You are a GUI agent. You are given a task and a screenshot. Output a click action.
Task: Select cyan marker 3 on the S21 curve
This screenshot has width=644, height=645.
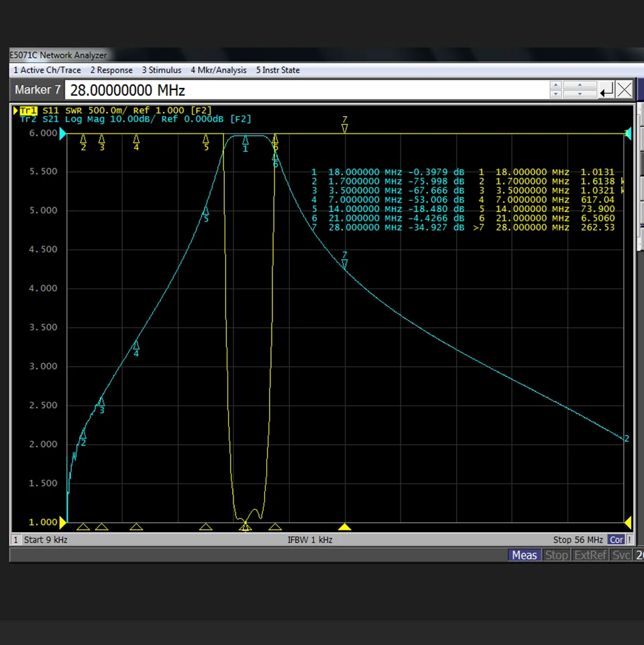[101, 405]
